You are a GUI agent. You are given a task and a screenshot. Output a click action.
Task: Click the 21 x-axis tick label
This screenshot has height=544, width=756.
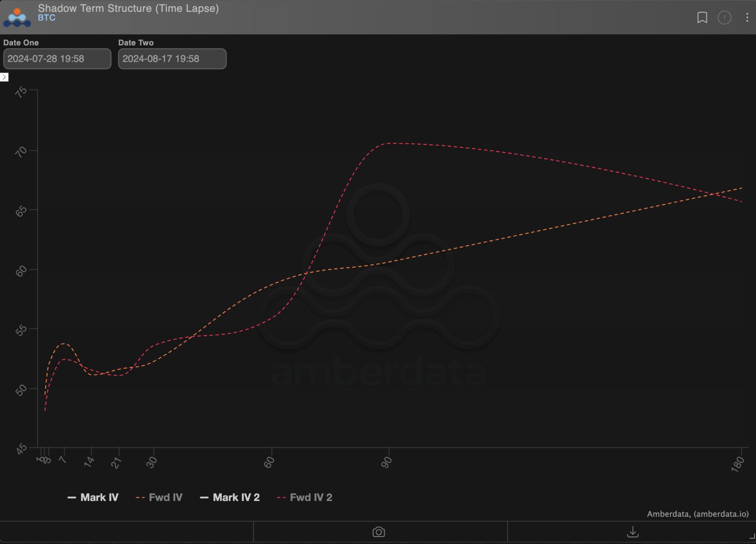point(116,463)
